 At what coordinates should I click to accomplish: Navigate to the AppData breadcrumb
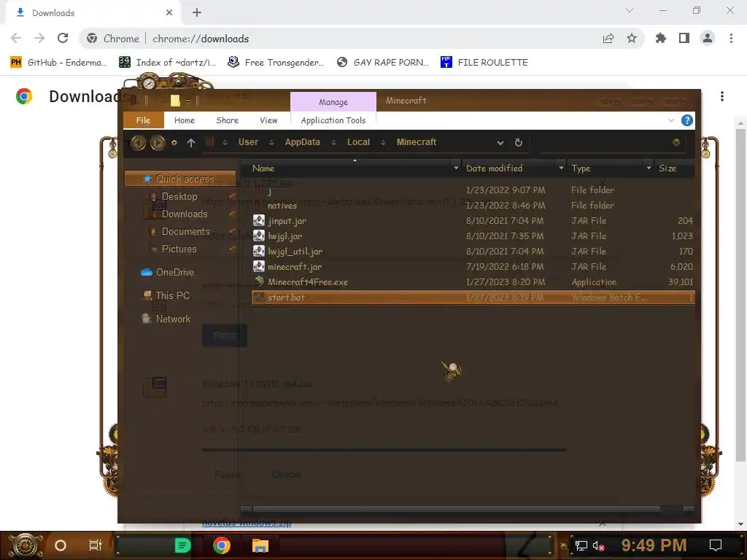(x=302, y=142)
